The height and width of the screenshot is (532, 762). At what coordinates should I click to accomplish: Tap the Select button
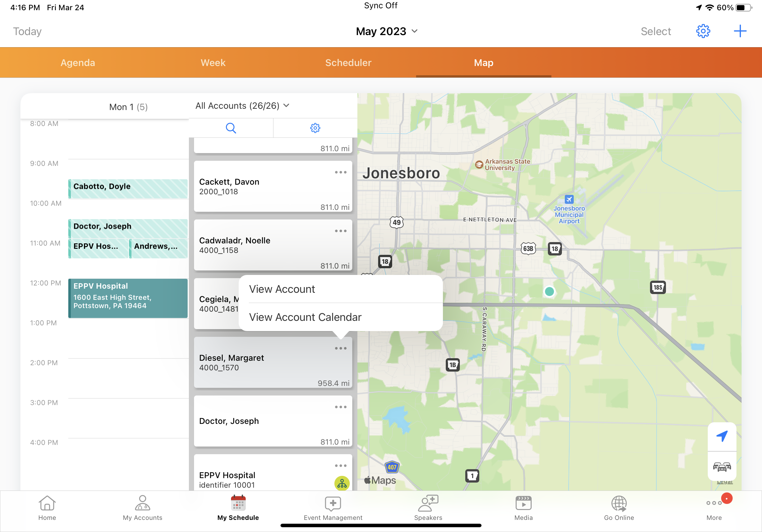pyautogui.click(x=655, y=31)
